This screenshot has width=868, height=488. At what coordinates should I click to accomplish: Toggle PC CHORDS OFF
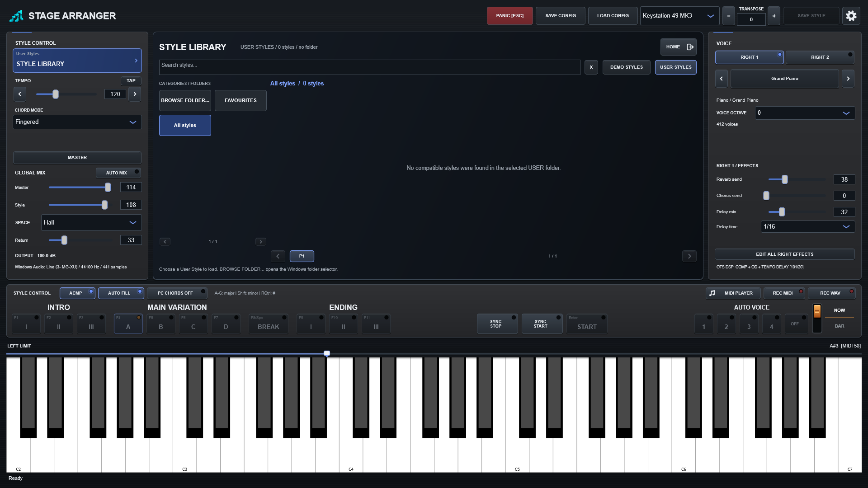[177, 293]
